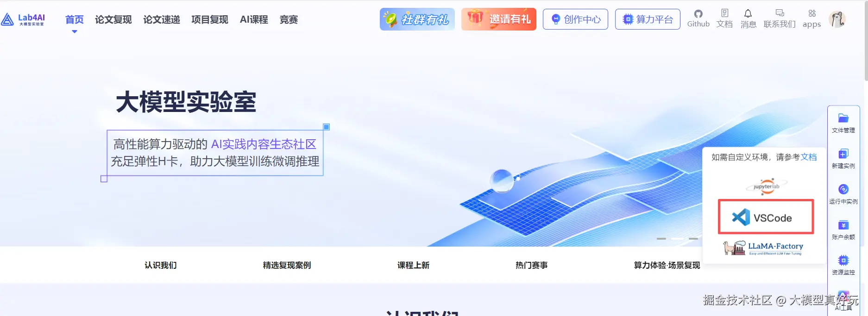Open 文件管理 folder icon
The image size is (868, 316).
coord(843,123)
